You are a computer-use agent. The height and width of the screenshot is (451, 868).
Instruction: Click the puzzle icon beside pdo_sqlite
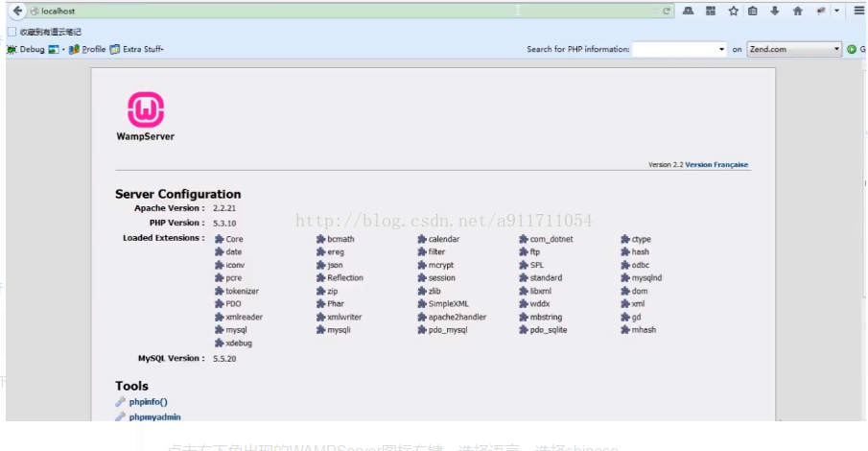click(524, 330)
